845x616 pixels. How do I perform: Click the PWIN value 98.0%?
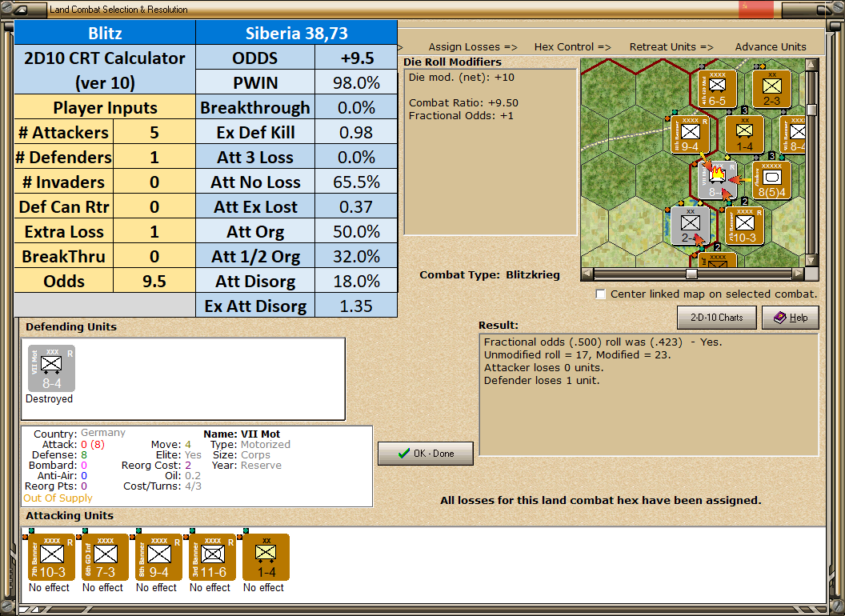pyautogui.click(x=356, y=83)
